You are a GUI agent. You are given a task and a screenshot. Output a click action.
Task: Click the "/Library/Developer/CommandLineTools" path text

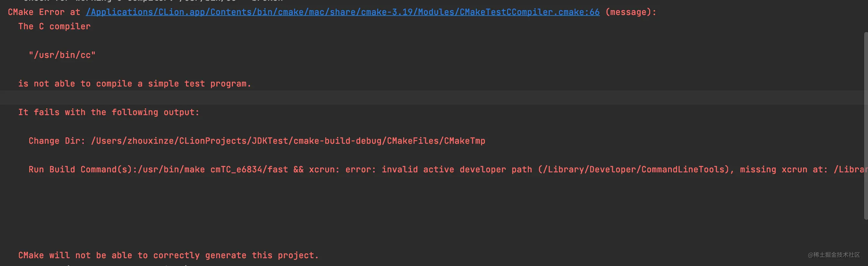[634, 169]
